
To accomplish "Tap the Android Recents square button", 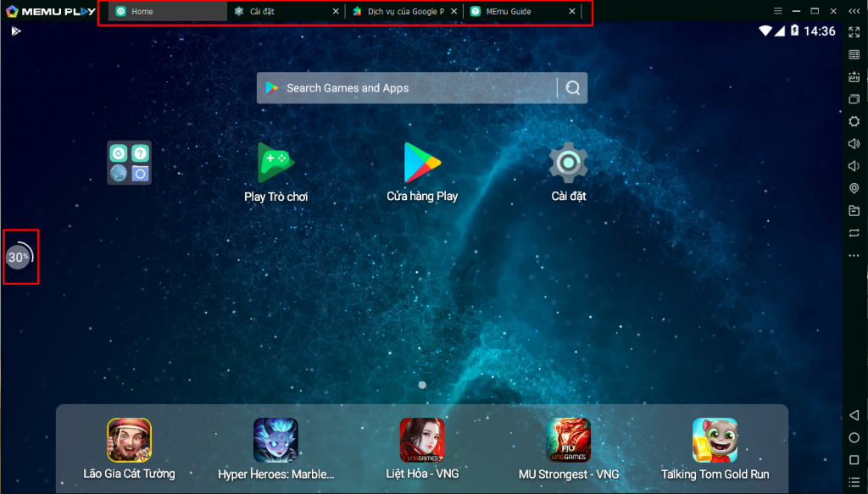I will coord(854,460).
